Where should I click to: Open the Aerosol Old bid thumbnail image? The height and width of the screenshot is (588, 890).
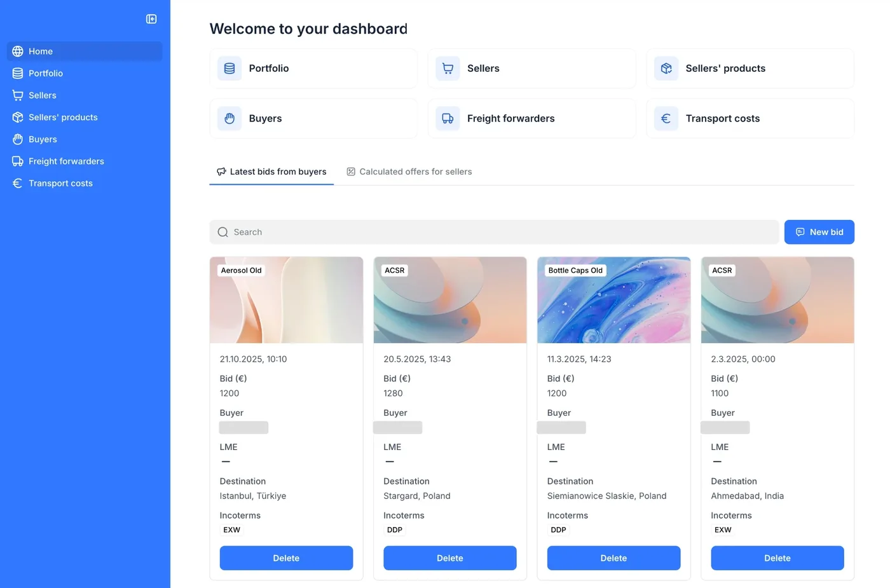tap(286, 300)
